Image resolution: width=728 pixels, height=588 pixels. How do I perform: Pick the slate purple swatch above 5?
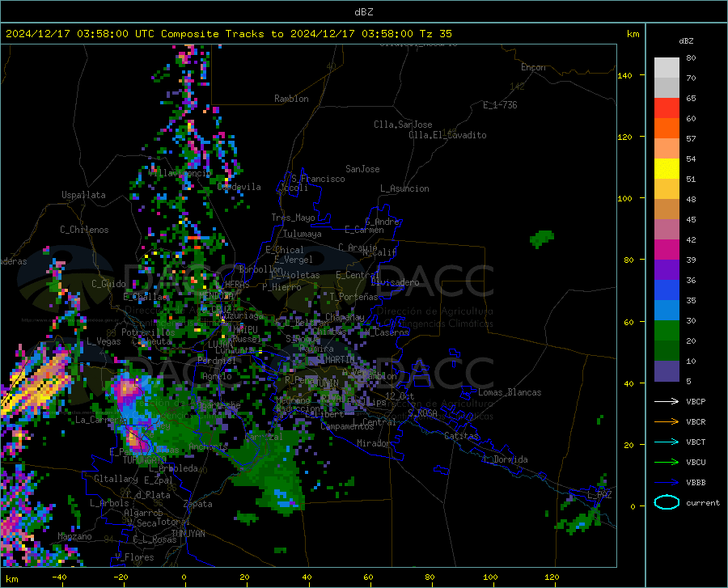pyautogui.click(x=667, y=371)
